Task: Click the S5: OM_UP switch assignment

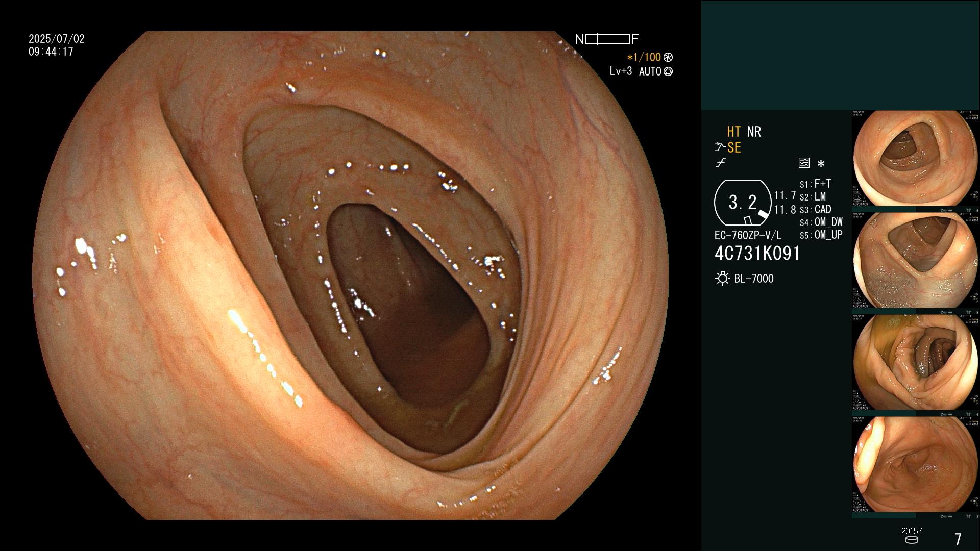Action: (x=821, y=235)
